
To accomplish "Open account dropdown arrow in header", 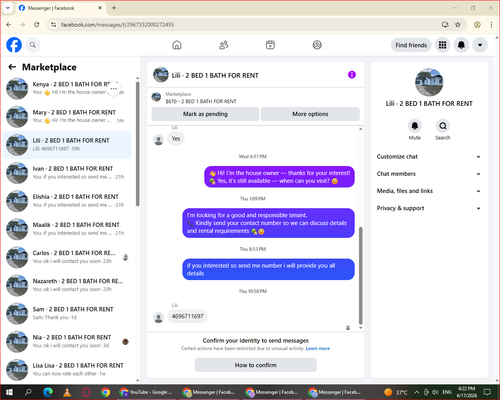I will [480, 45].
